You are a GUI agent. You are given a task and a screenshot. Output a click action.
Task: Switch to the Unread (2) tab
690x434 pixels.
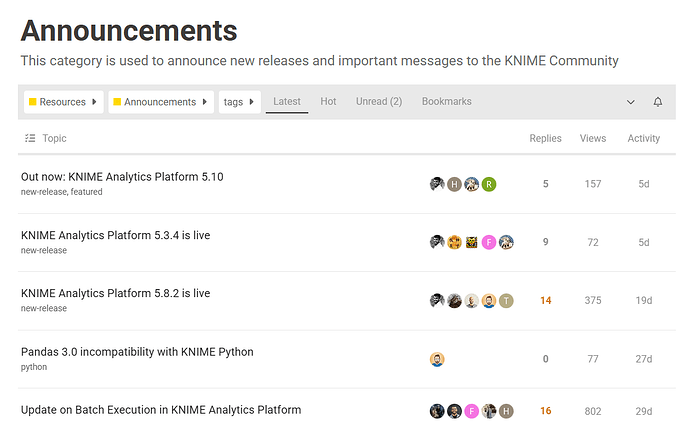[379, 102]
